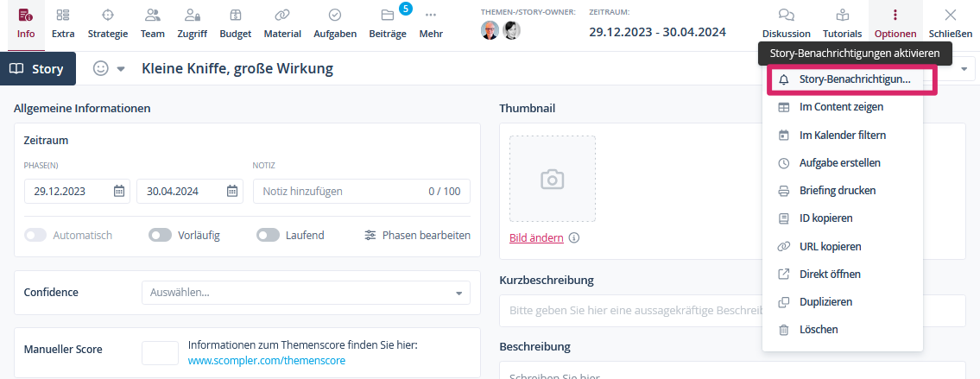
Task: Expand the Confidence Auswählen dropdown
Action: (x=458, y=293)
